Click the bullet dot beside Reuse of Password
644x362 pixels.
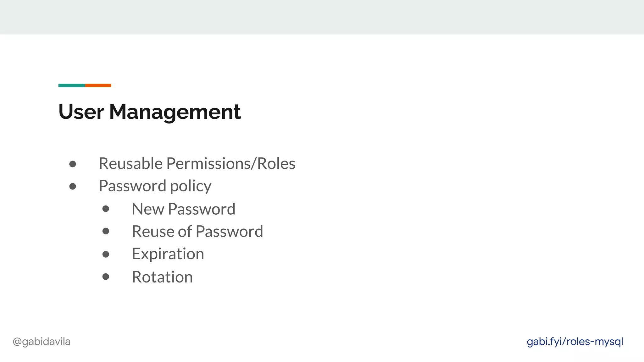[x=106, y=232]
